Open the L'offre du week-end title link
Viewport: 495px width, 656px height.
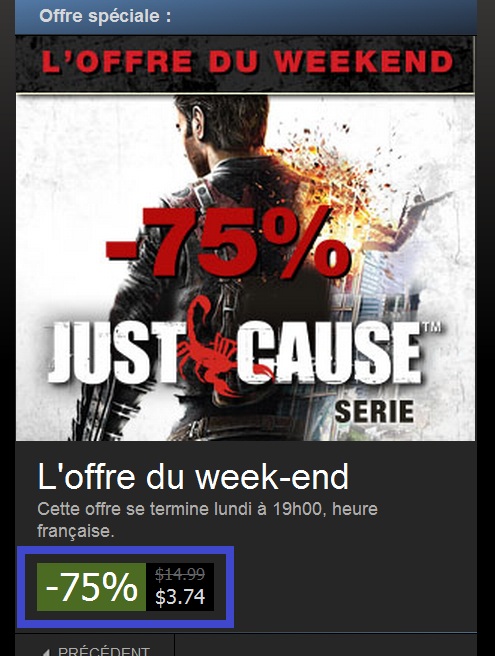tap(193, 477)
